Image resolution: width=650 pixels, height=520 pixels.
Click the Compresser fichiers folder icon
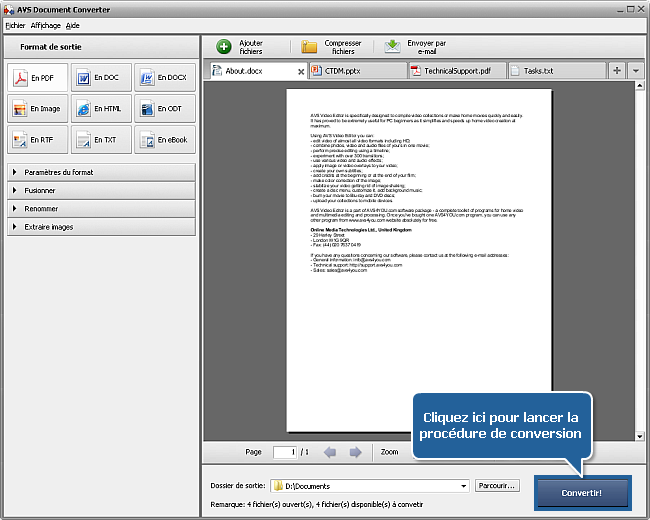coord(309,47)
